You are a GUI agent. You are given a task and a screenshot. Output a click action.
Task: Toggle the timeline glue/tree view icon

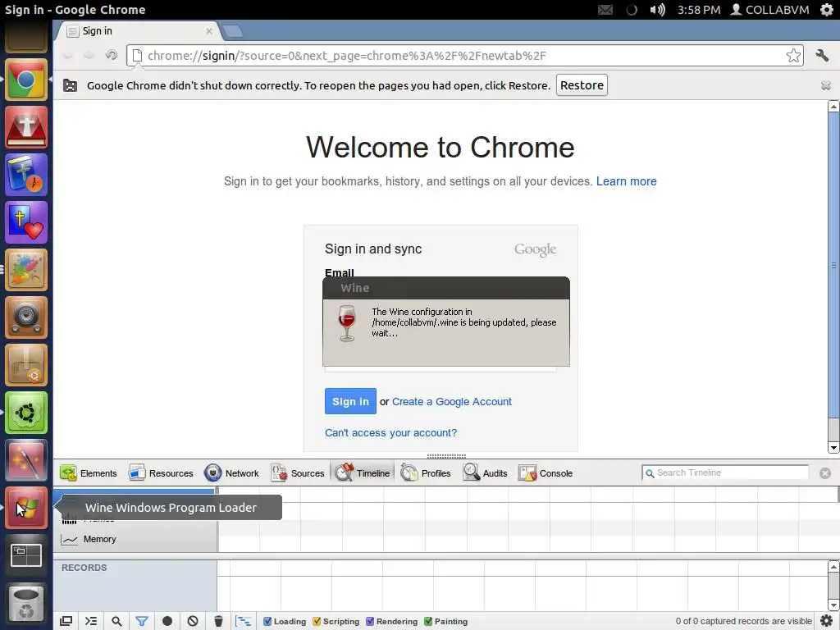[x=243, y=621]
